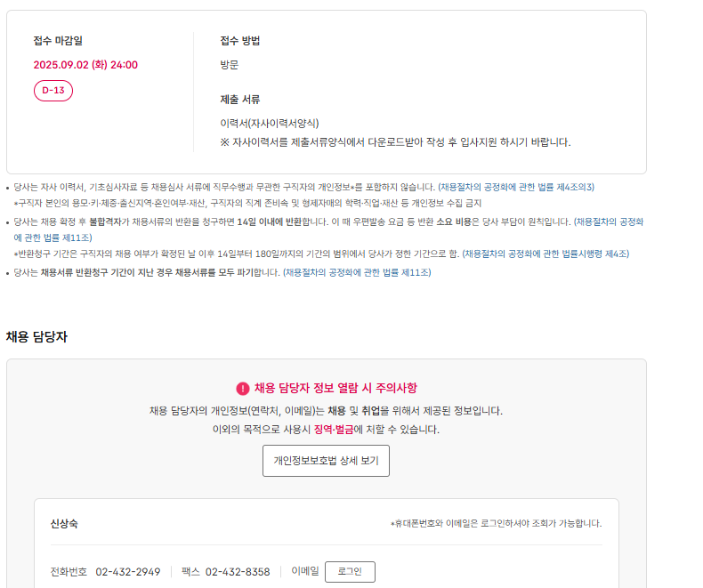The image size is (703, 588).
Task: Click the red exclamation warning icon
Action: pyautogui.click(x=243, y=389)
